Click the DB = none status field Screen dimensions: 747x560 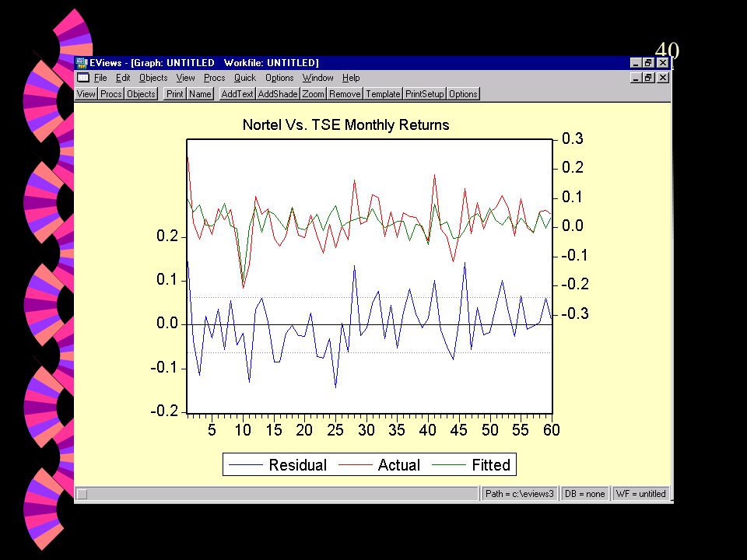[584, 494]
